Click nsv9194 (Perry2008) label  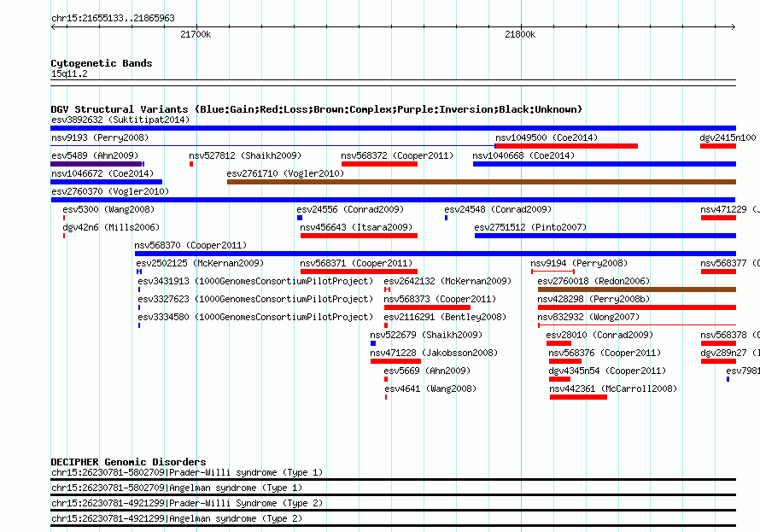coord(579,263)
